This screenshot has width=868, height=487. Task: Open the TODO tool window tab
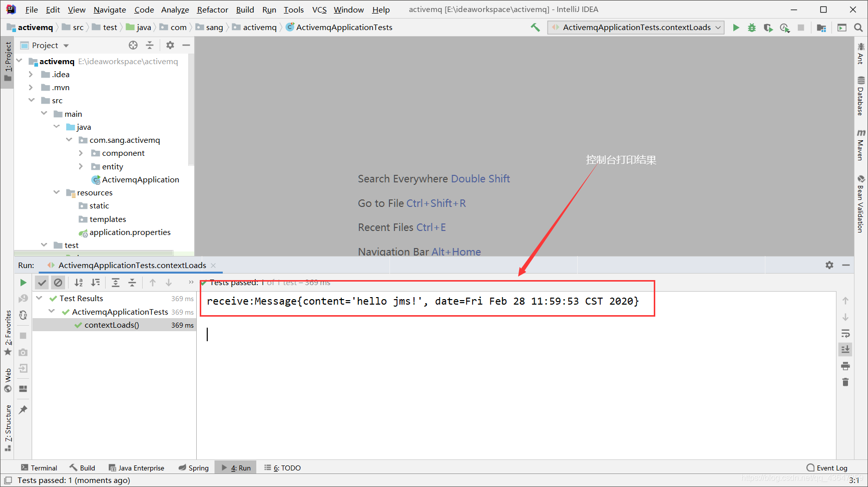(x=282, y=468)
